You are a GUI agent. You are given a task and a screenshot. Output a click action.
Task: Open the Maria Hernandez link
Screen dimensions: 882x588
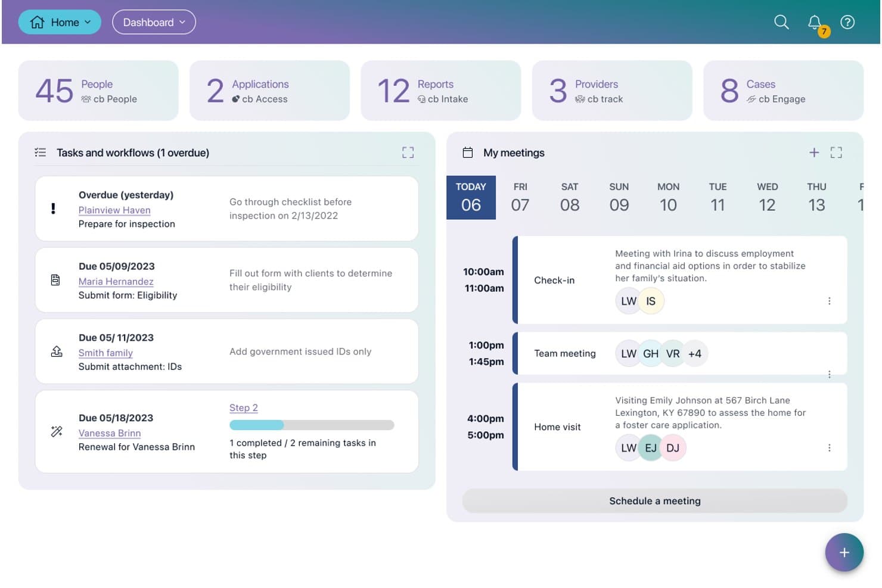click(x=116, y=282)
